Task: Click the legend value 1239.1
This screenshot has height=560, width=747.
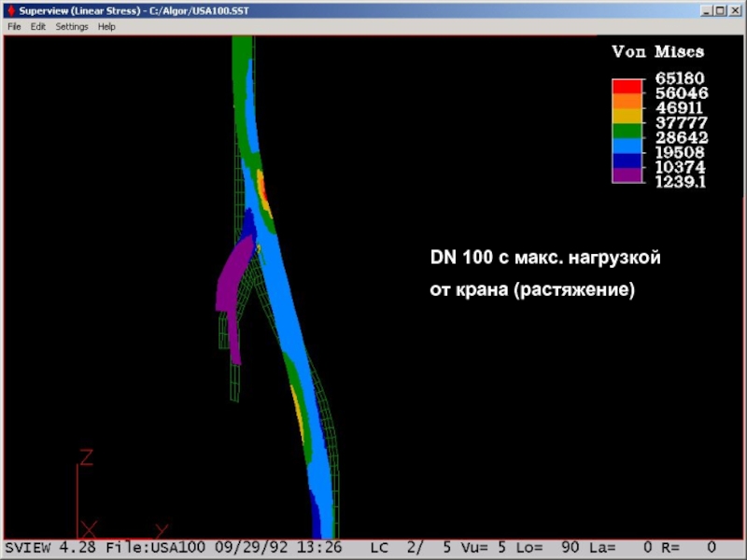Action: click(681, 181)
